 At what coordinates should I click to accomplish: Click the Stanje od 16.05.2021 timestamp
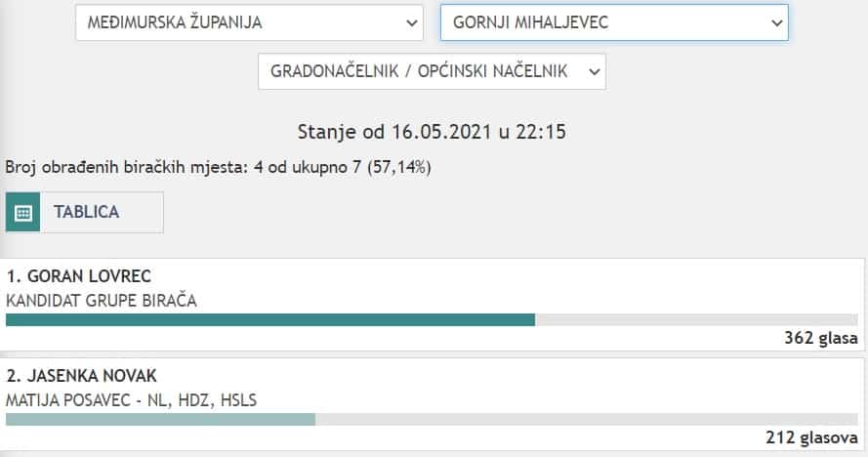click(434, 131)
